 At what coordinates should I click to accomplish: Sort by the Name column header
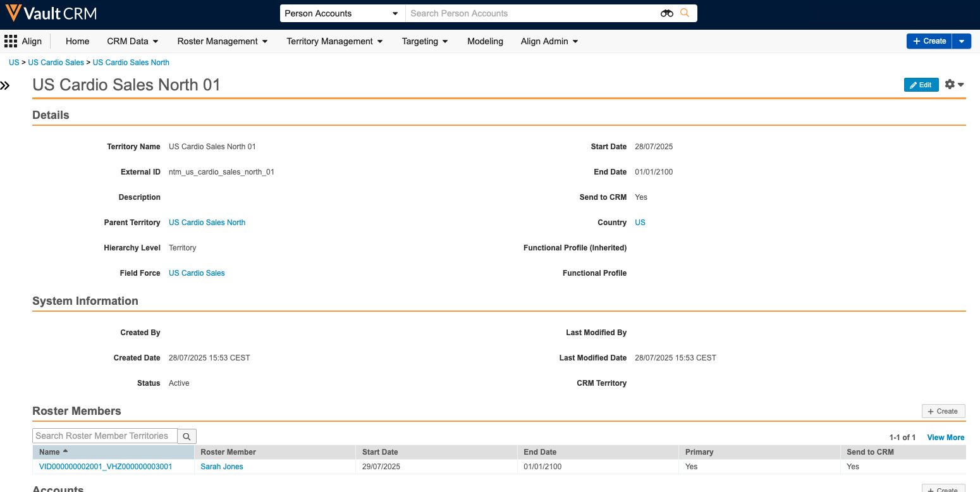coord(50,452)
